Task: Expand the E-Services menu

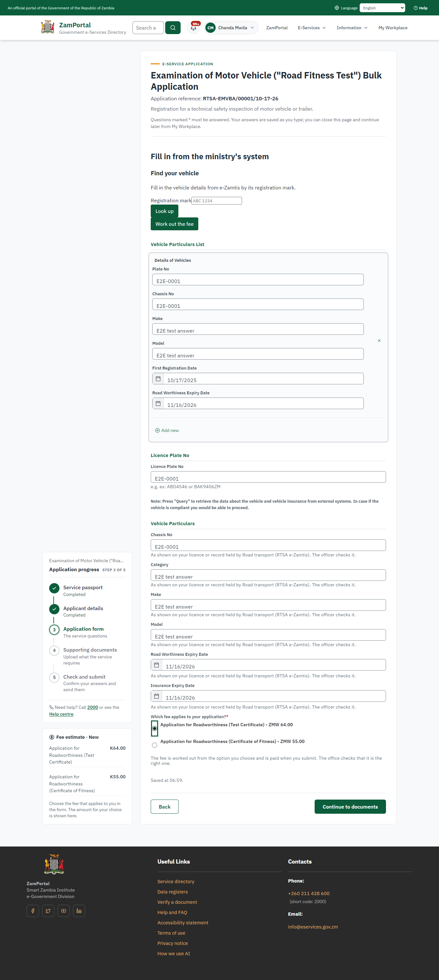Action: (x=312, y=28)
